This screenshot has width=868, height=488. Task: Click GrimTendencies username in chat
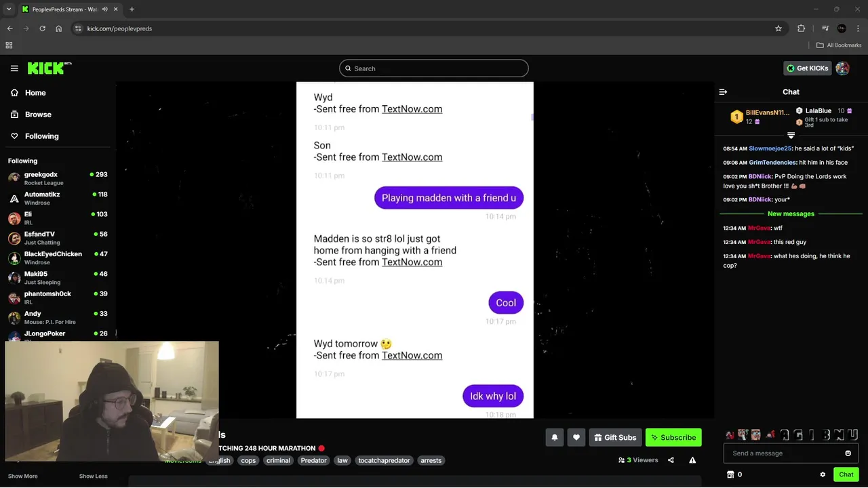(x=772, y=163)
